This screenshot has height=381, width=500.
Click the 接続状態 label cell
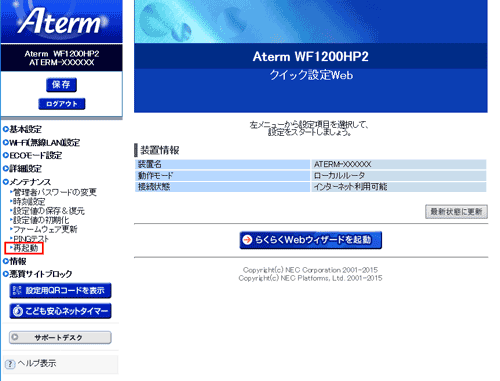[x=223, y=187]
